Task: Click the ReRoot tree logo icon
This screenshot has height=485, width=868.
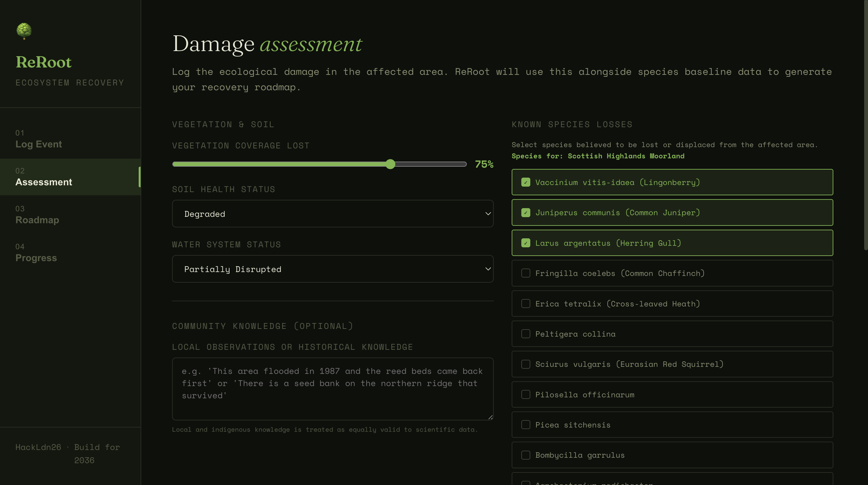Action: (x=24, y=31)
